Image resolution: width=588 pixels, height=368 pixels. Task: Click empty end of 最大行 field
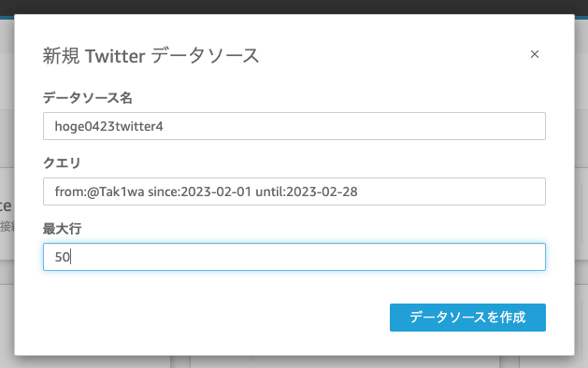pyautogui.click(x=308, y=257)
